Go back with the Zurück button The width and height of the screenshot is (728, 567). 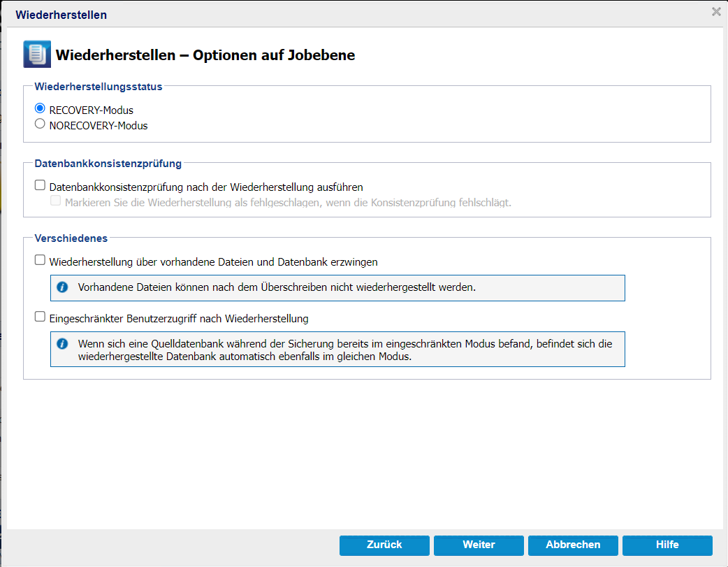point(384,545)
